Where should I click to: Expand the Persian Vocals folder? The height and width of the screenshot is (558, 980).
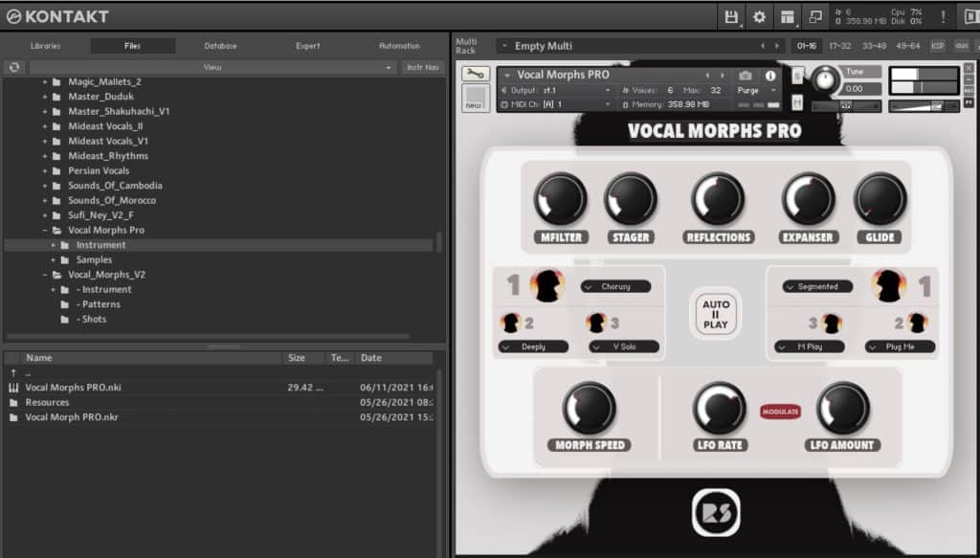[44, 170]
